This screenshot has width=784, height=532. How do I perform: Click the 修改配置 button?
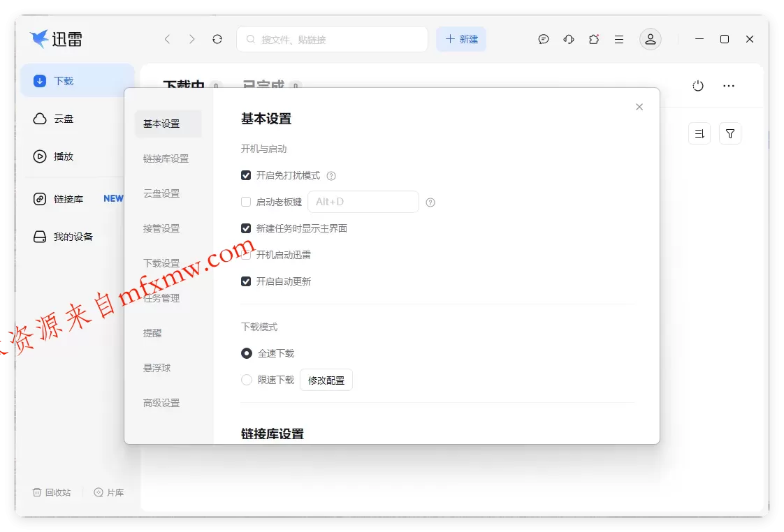pyautogui.click(x=326, y=380)
